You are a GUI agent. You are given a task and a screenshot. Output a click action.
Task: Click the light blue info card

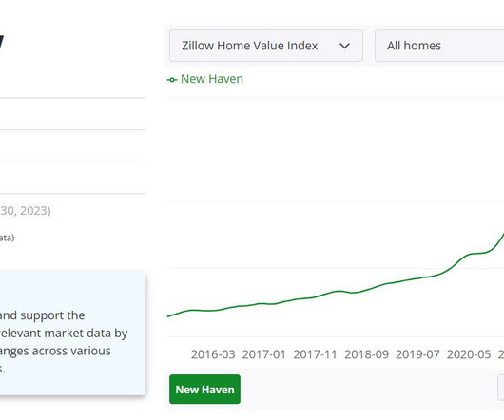[x=72, y=333]
